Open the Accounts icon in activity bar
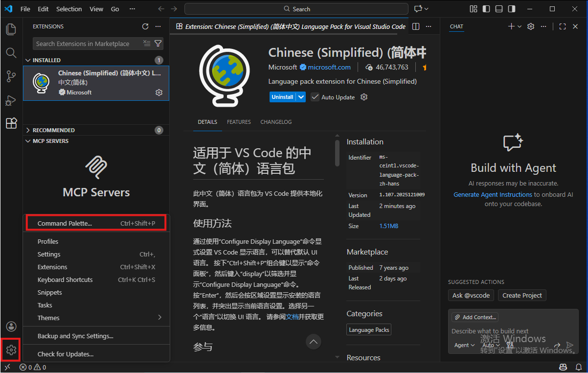 (x=11, y=326)
